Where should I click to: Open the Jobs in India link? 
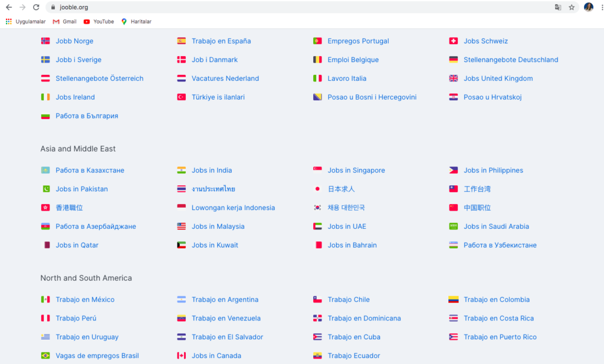pyautogui.click(x=212, y=170)
